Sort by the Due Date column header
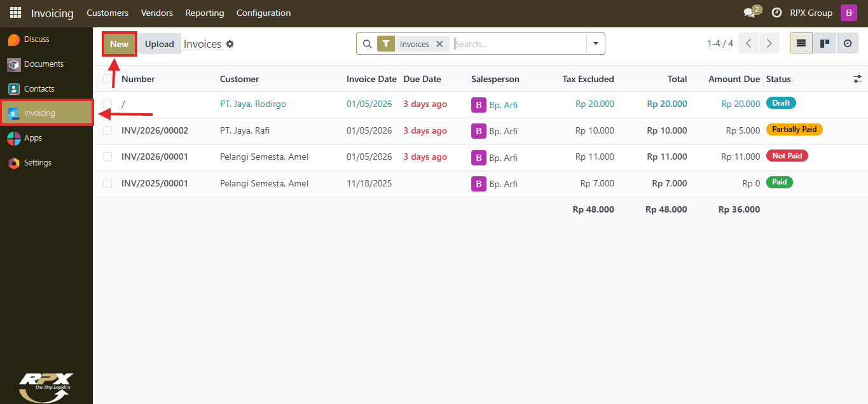868x404 pixels. 422,79
